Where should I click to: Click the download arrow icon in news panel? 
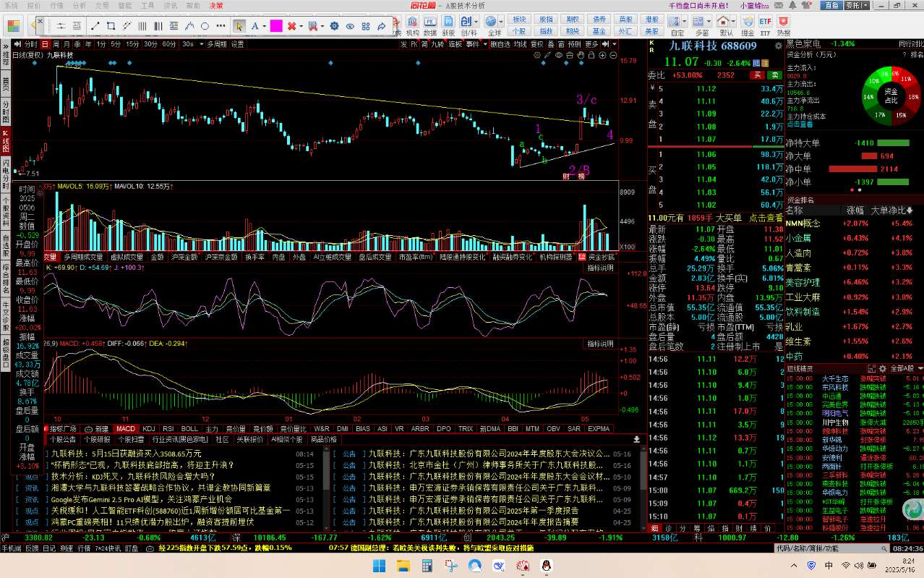pos(637,439)
